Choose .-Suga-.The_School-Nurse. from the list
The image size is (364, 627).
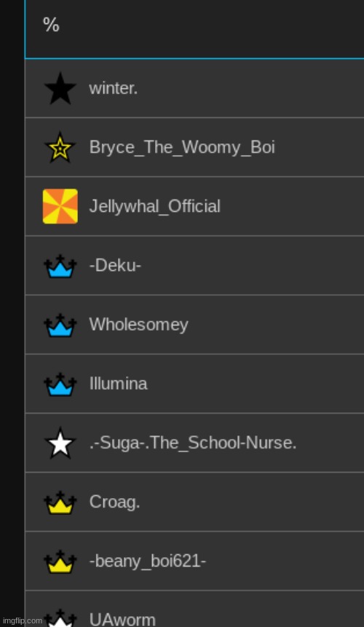tap(194, 443)
